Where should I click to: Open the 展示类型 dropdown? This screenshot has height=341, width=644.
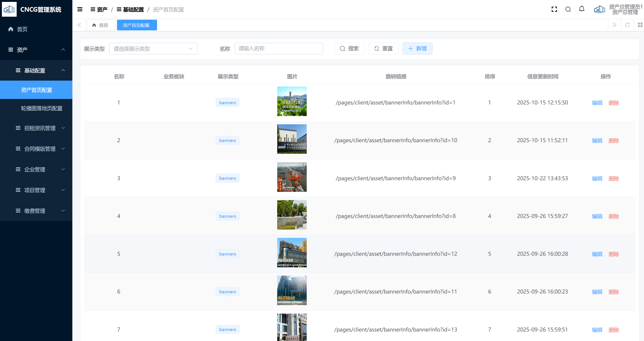(153, 49)
